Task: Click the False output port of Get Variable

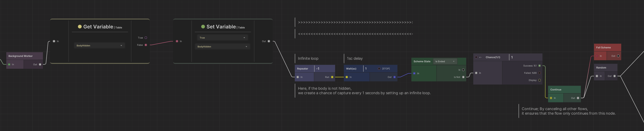Action: 146,45
